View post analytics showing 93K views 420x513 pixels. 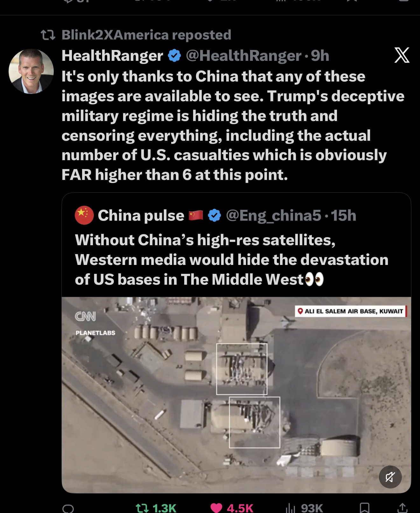click(304, 508)
